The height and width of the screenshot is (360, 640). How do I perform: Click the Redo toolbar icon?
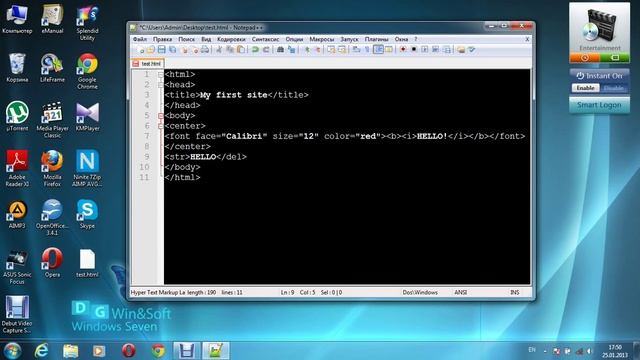[266, 50]
